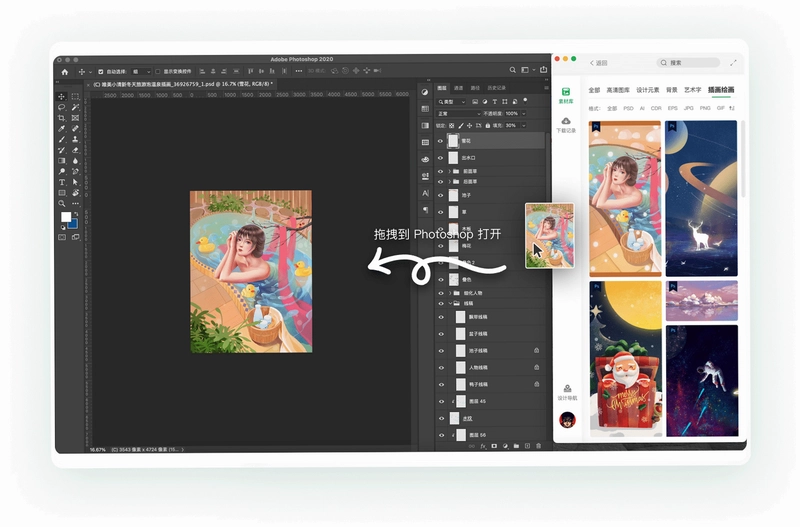The image size is (800, 527).
Task: Enable the 显示变换控件 checkbox
Action: (x=158, y=72)
